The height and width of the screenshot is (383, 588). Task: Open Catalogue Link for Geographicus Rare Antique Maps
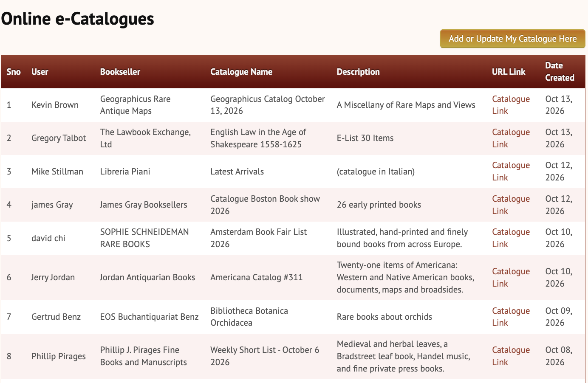[511, 105]
